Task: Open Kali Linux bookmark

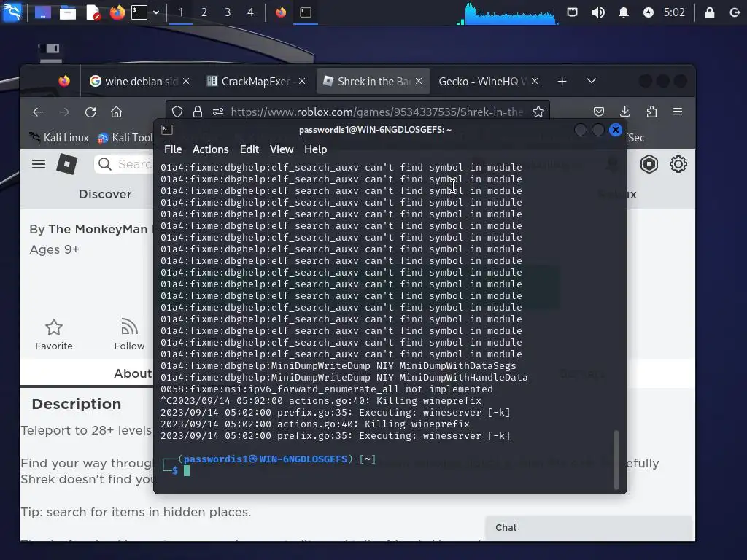Action: [x=59, y=138]
